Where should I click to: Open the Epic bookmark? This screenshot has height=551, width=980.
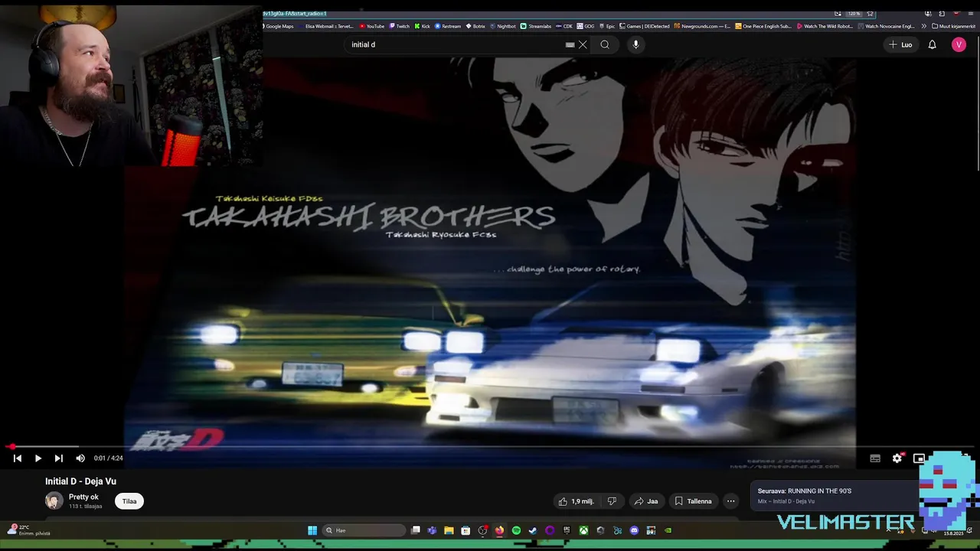click(x=607, y=26)
